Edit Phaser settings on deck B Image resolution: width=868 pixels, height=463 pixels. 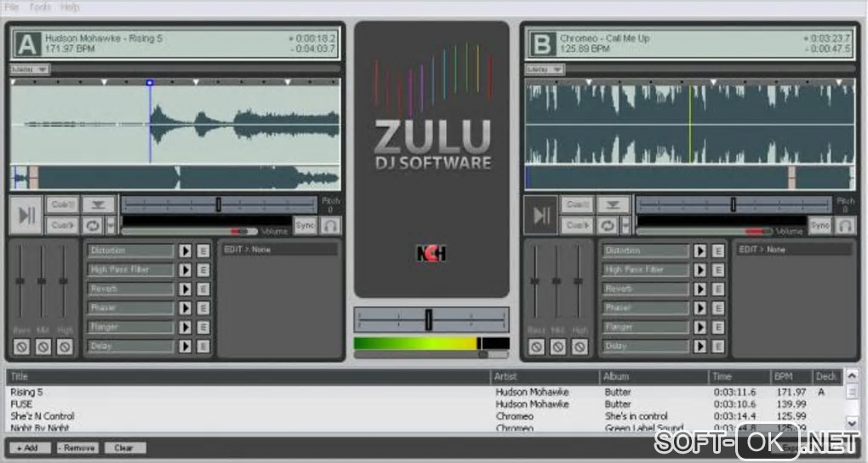(718, 308)
